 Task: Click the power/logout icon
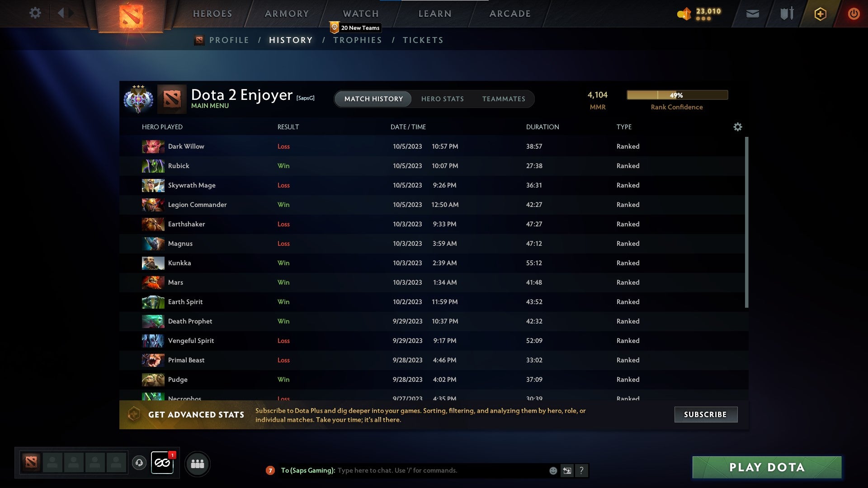(854, 14)
